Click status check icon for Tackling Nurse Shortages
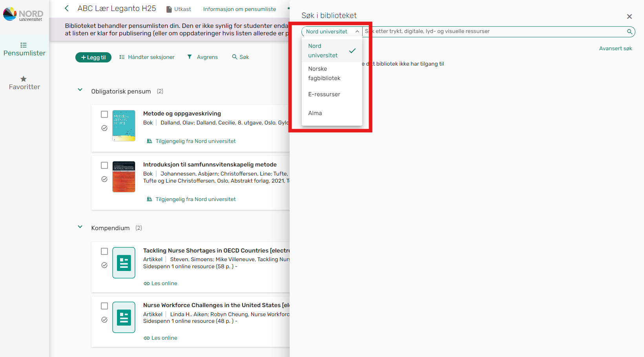Screen dimensions: 644x357 (104, 265)
